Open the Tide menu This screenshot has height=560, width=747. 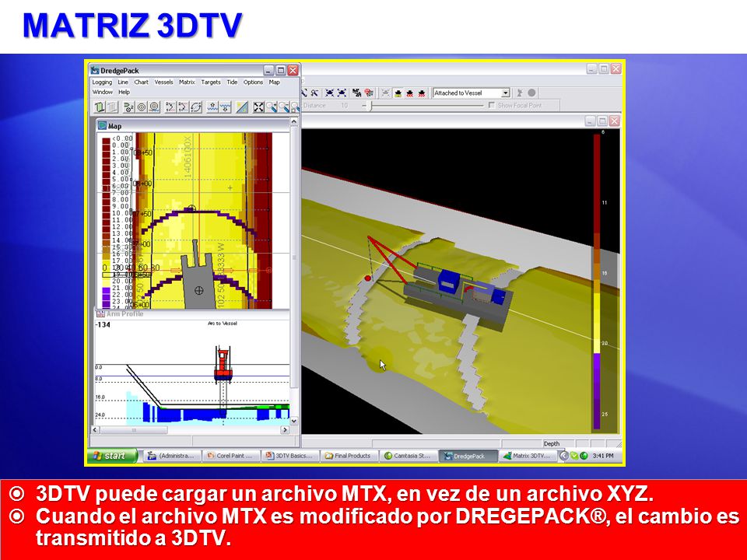(232, 82)
